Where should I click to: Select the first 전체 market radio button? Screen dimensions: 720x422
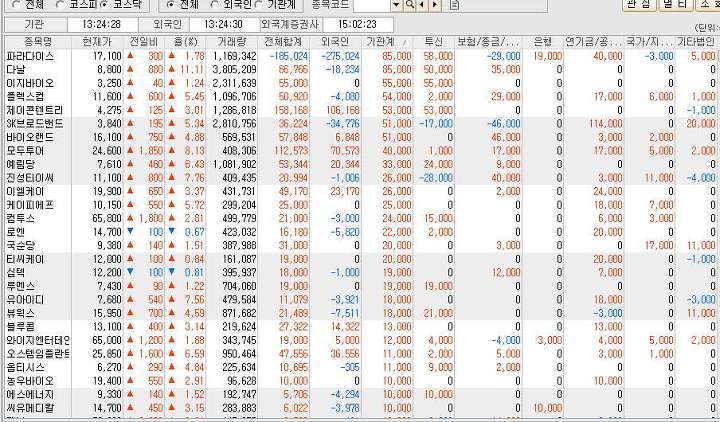point(16,5)
